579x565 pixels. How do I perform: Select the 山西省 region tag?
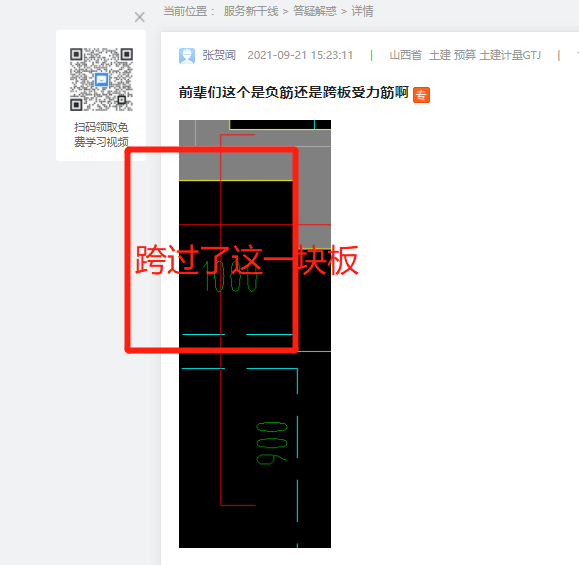pos(405,55)
